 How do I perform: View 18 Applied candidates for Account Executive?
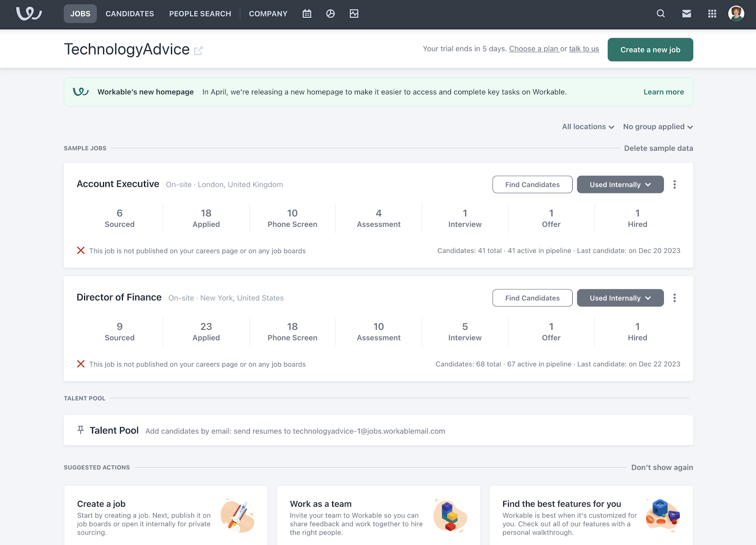coord(206,218)
